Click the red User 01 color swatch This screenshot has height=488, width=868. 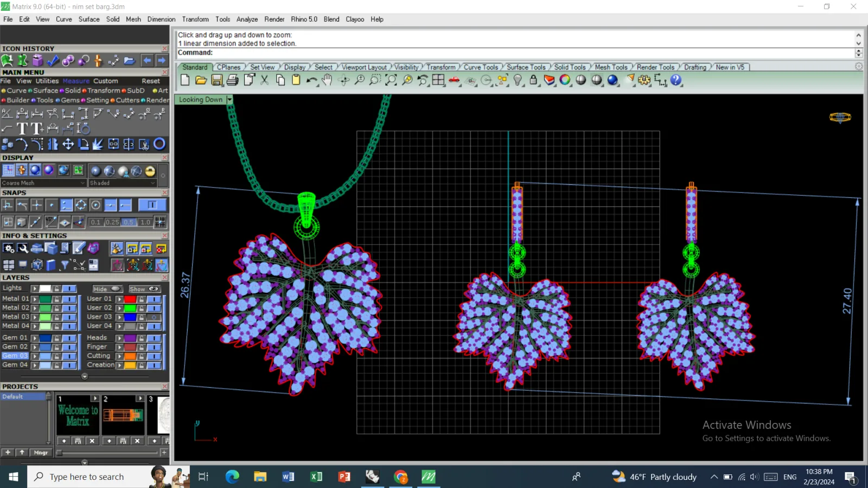click(x=130, y=299)
